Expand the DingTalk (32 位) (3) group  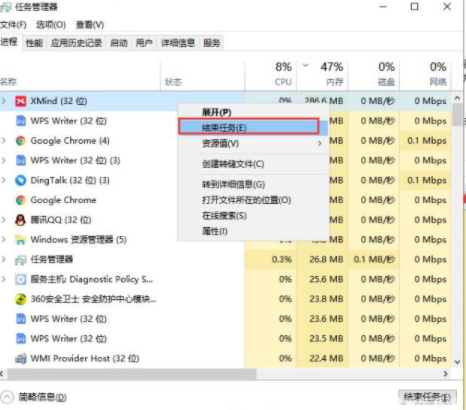click(4, 180)
